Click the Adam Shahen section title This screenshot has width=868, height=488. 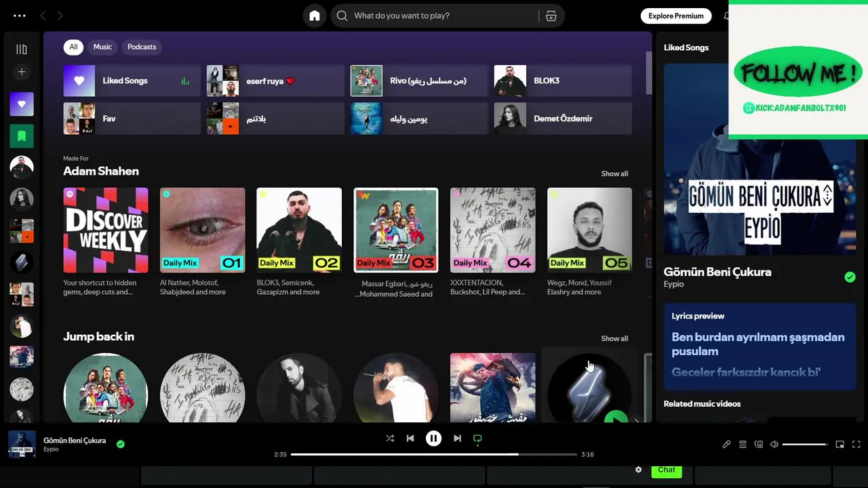tap(101, 171)
